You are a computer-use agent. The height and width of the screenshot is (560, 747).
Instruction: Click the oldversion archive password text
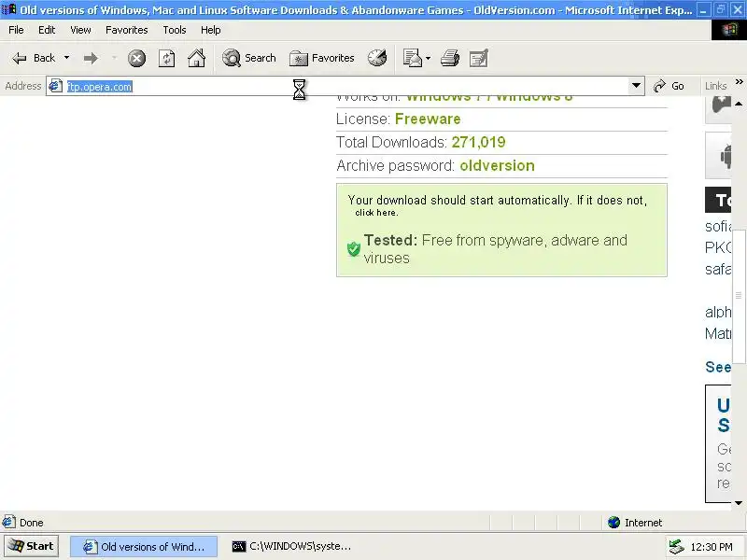tap(497, 166)
